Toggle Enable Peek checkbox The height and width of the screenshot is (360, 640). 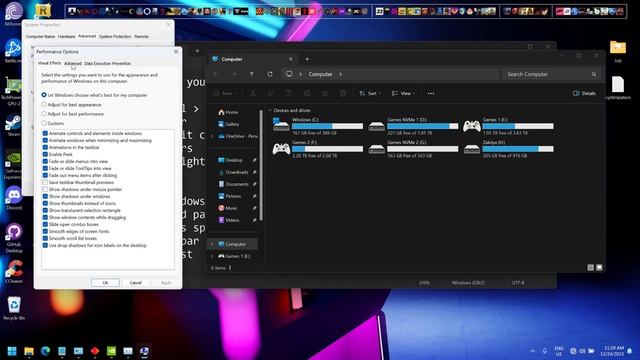pos(45,154)
